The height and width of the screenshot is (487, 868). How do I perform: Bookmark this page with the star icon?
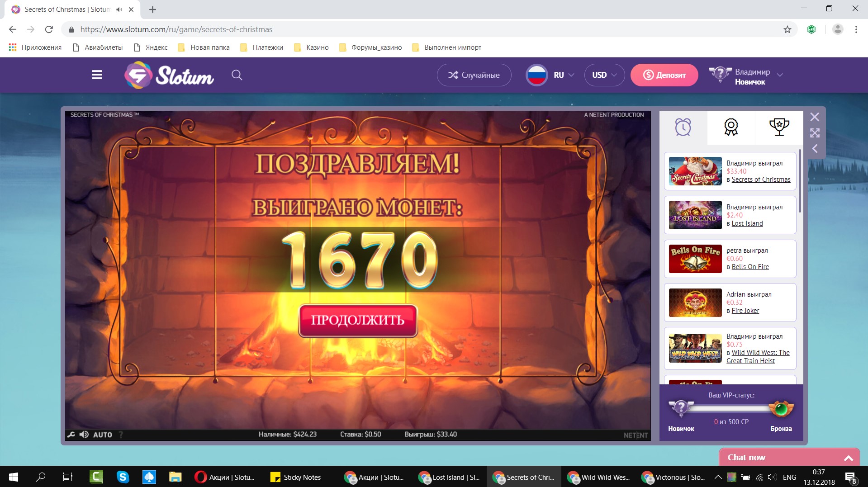click(787, 29)
